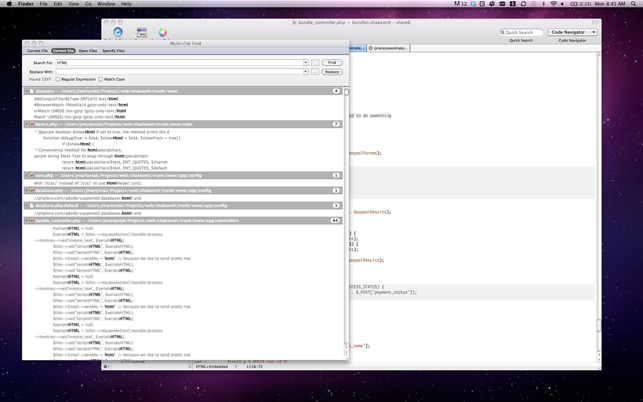
Task: Collapse the basics.php results group
Action: click(27, 124)
